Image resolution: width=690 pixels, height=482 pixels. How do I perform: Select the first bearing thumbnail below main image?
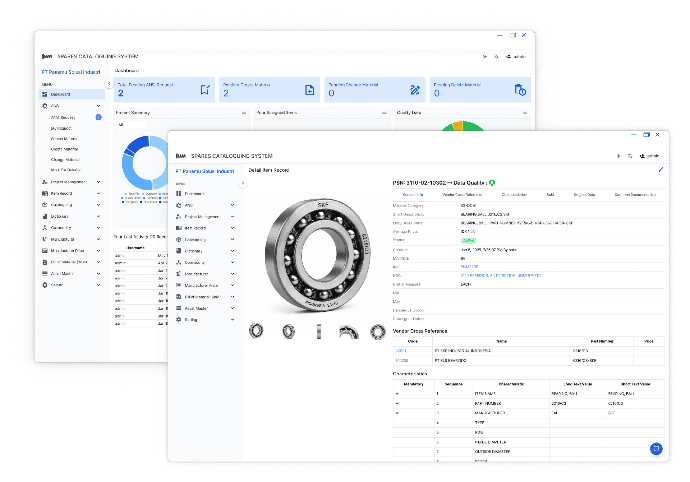coord(256,331)
